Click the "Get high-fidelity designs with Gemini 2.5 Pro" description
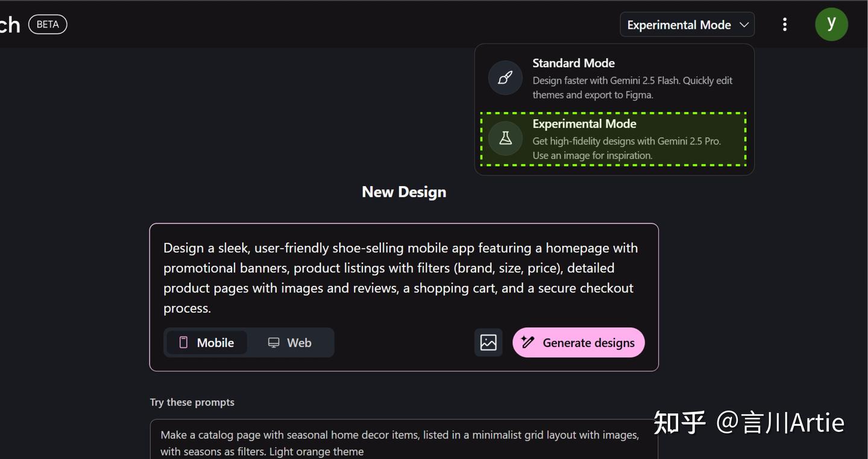 coord(626,148)
